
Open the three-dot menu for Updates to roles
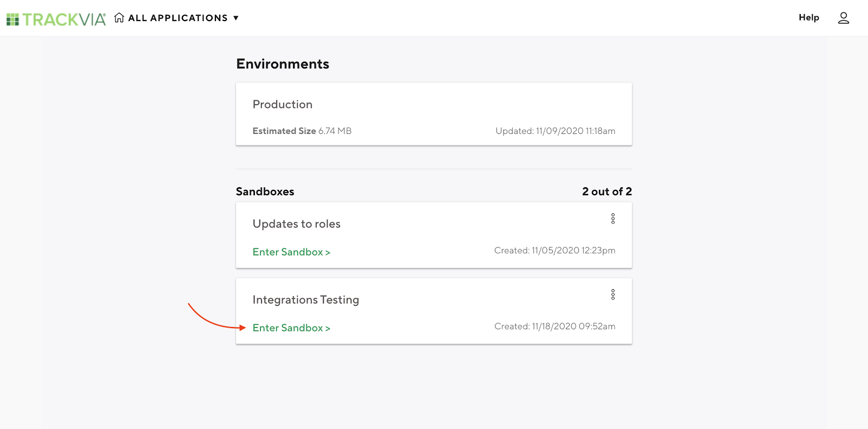tap(613, 219)
